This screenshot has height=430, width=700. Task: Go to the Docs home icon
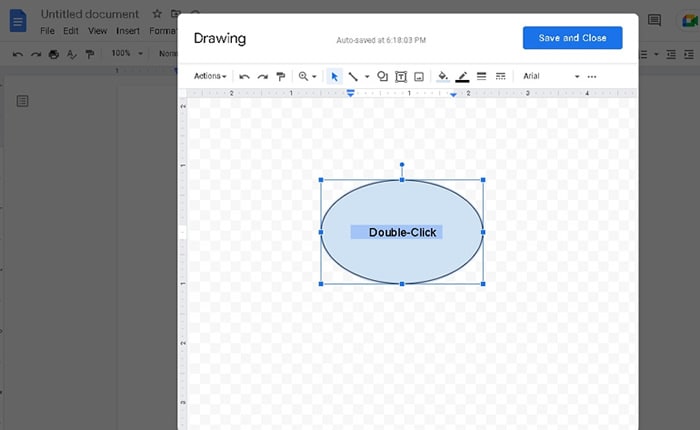click(x=18, y=21)
